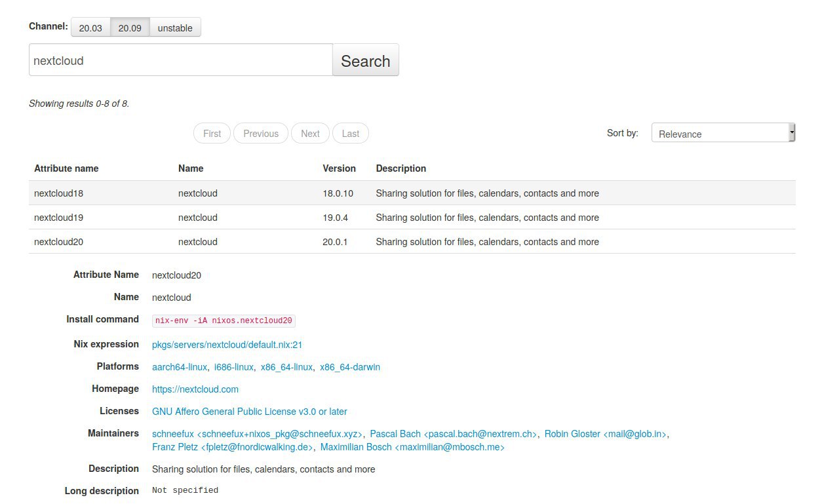The height and width of the screenshot is (504, 822).
Task: Open the x86_64-darwin platform link
Action: pyautogui.click(x=350, y=367)
